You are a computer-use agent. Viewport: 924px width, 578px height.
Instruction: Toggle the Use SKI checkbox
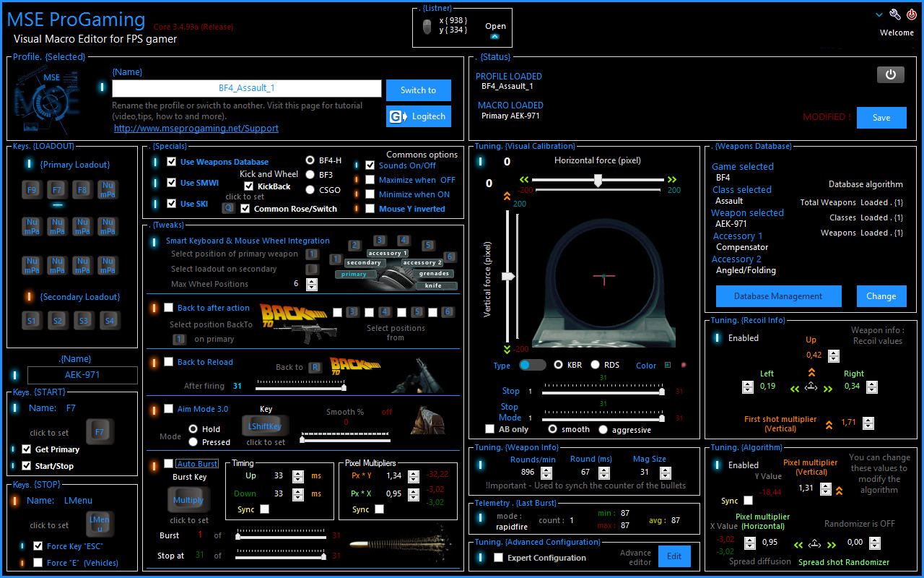[171, 204]
